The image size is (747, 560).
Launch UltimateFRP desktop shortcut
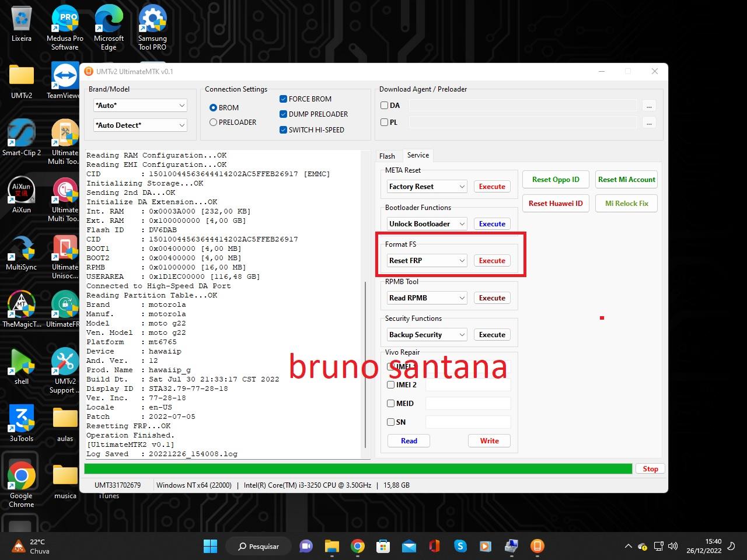(64, 310)
